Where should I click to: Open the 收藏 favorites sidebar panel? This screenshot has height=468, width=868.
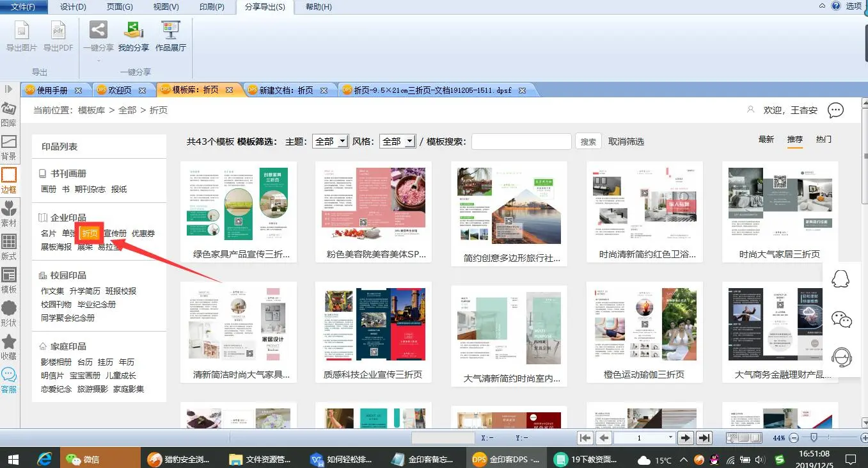coord(9,347)
